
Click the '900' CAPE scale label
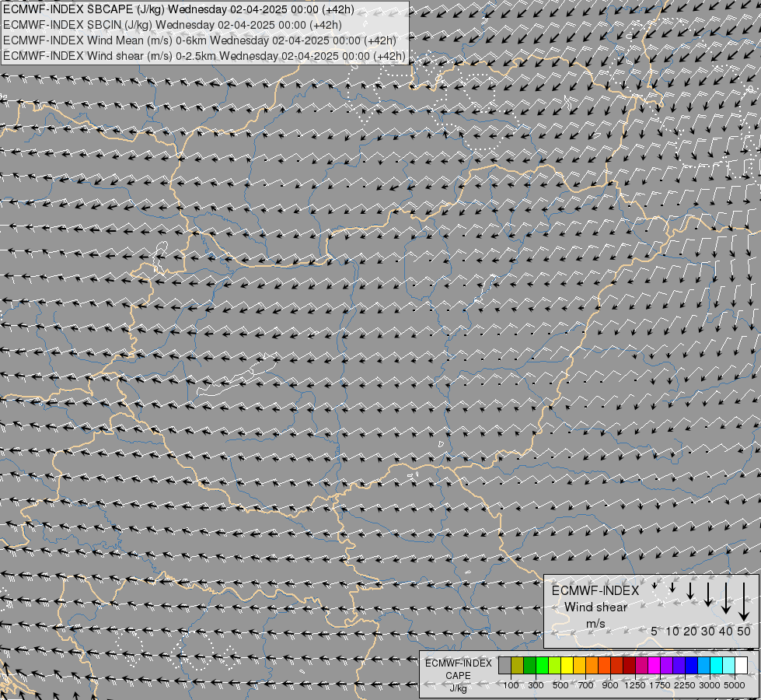tap(610, 685)
